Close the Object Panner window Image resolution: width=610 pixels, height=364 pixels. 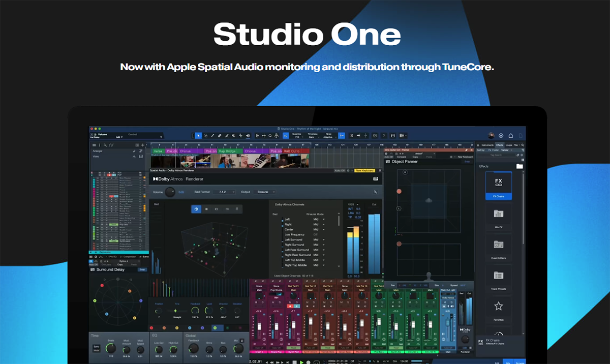pyautogui.click(x=472, y=150)
